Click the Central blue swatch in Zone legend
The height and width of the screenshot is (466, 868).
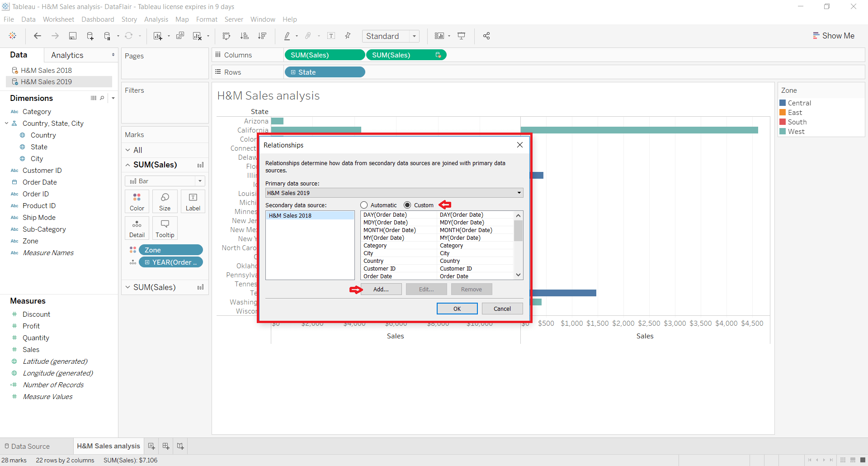tap(783, 103)
